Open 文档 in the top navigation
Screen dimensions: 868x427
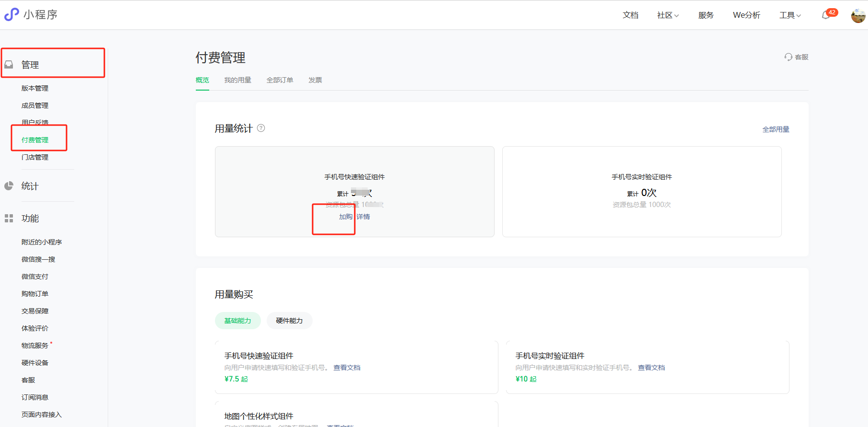[631, 15]
